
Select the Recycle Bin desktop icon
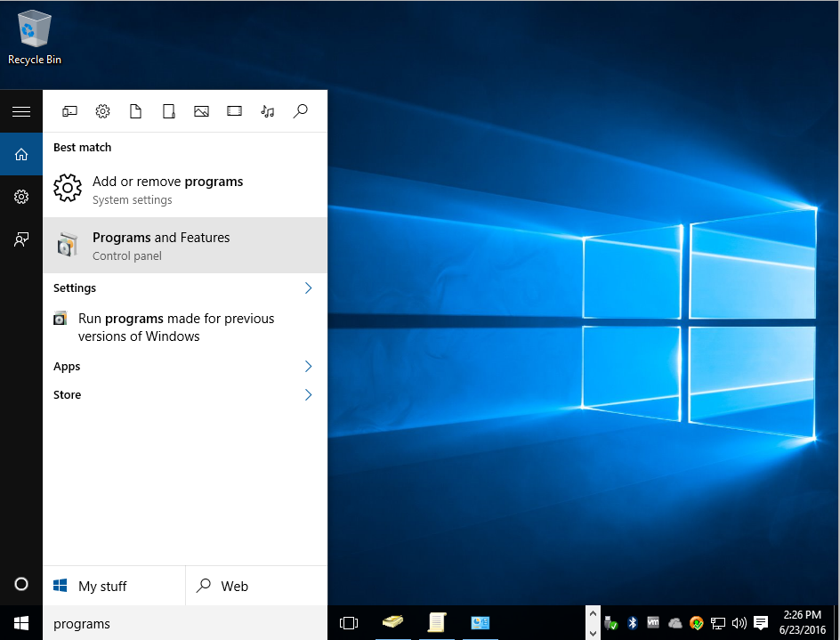35,39
